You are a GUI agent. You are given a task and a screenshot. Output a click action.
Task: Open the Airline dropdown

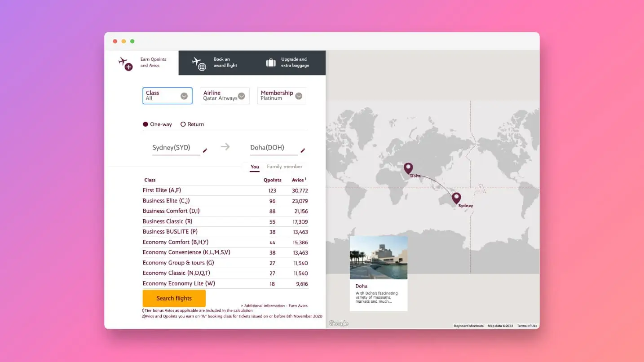[225, 96]
